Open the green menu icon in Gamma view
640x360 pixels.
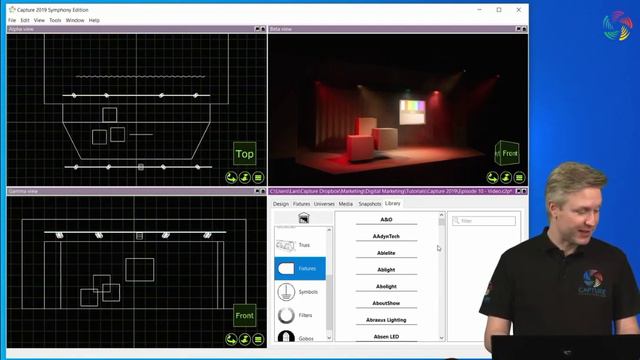pos(258,339)
